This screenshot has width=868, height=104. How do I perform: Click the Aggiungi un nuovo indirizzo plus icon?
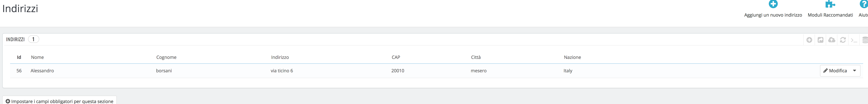point(773,4)
